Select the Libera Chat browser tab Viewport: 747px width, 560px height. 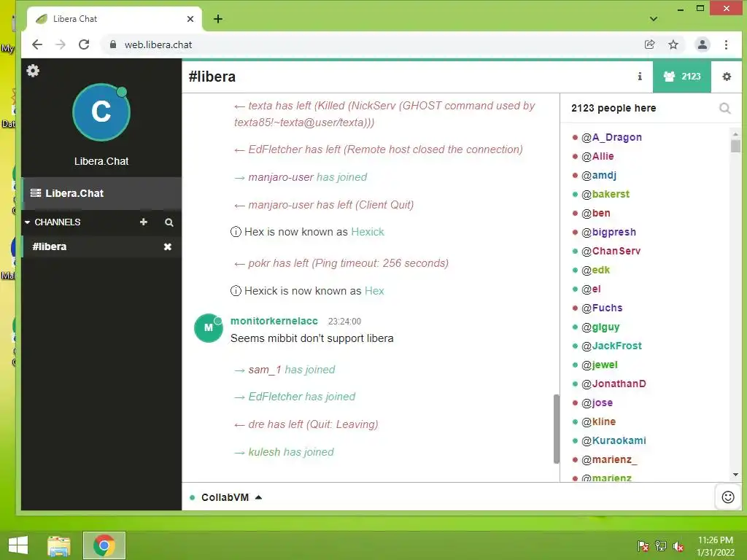pyautogui.click(x=115, y=19)
